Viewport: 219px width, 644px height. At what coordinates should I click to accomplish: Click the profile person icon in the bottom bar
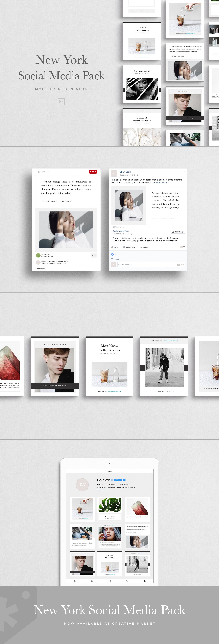tap(145, 581)
